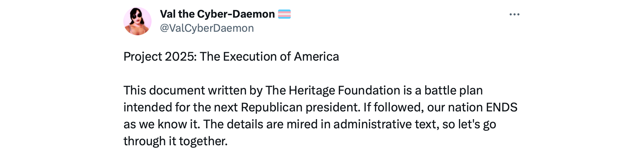Image resolution: width=644 pixels, height=153 pixels.
Task: Open the "Val the Cyber-Daemon" display name link
Action: [x=217, y=14]
